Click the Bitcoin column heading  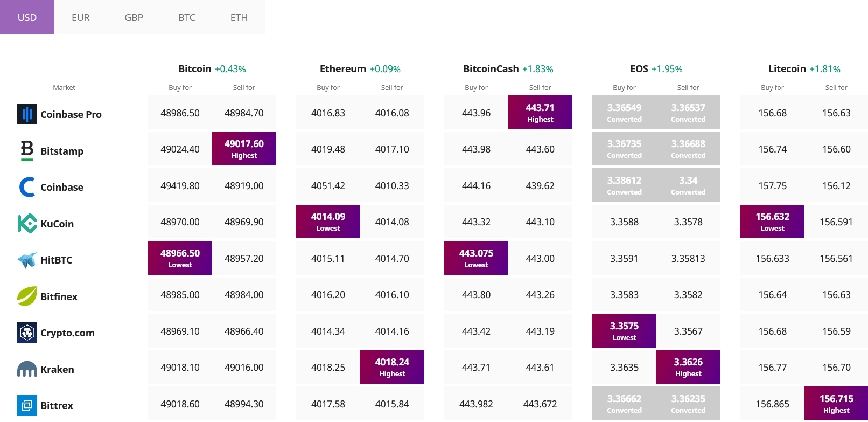click(195, 68)
